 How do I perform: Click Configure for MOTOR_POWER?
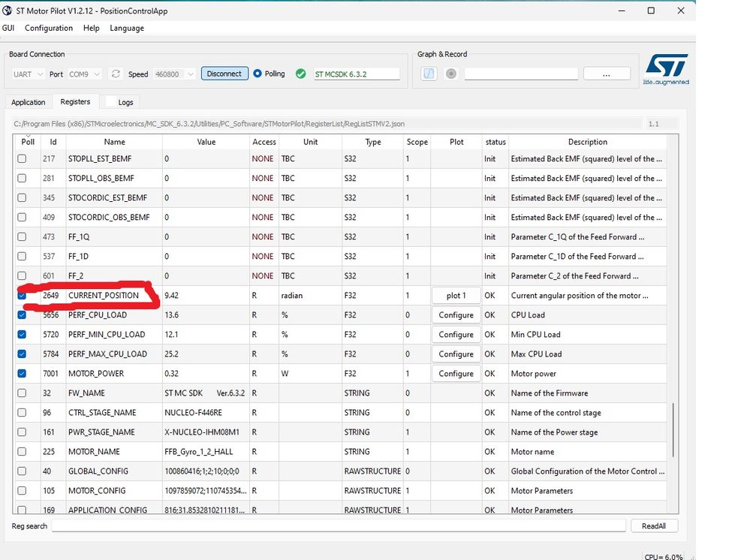coord(456,374)
